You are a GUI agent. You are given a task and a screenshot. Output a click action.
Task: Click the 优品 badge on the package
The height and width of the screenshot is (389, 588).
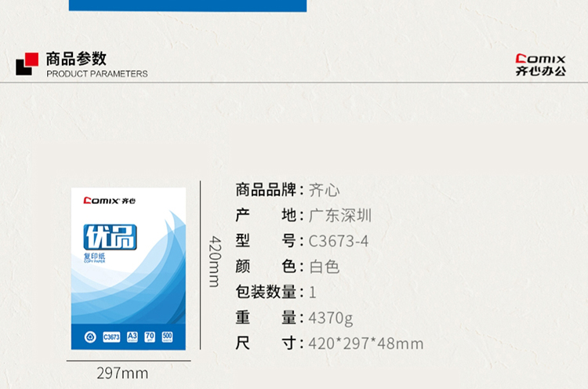110,237
